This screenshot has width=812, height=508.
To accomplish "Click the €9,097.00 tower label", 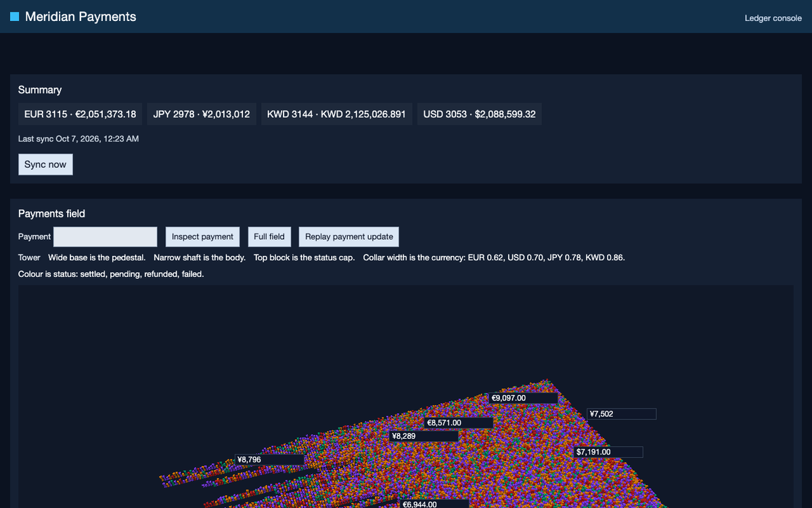I will (x=524, y=398).
